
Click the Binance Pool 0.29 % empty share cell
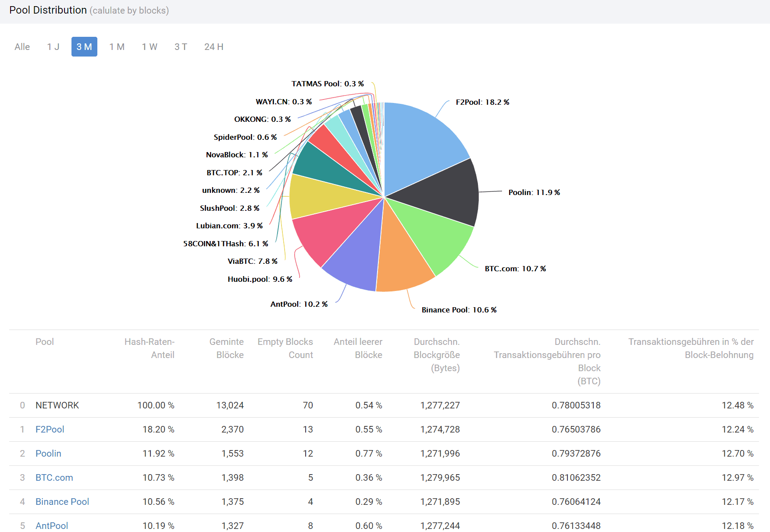tap(369, 502)
